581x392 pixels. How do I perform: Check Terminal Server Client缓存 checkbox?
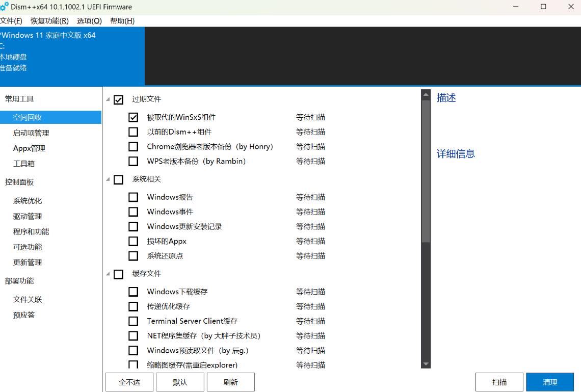click(133, 321)
